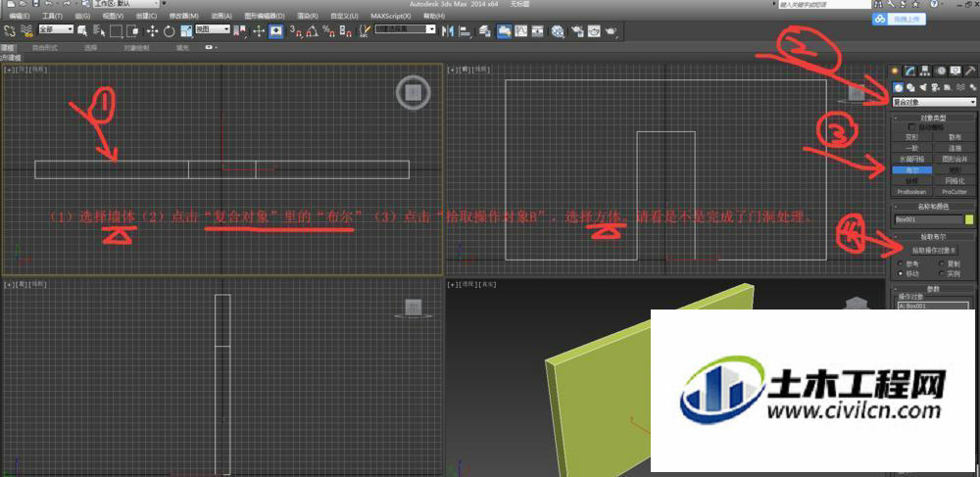Switch to Motion panel tab

tap(941, 72)
